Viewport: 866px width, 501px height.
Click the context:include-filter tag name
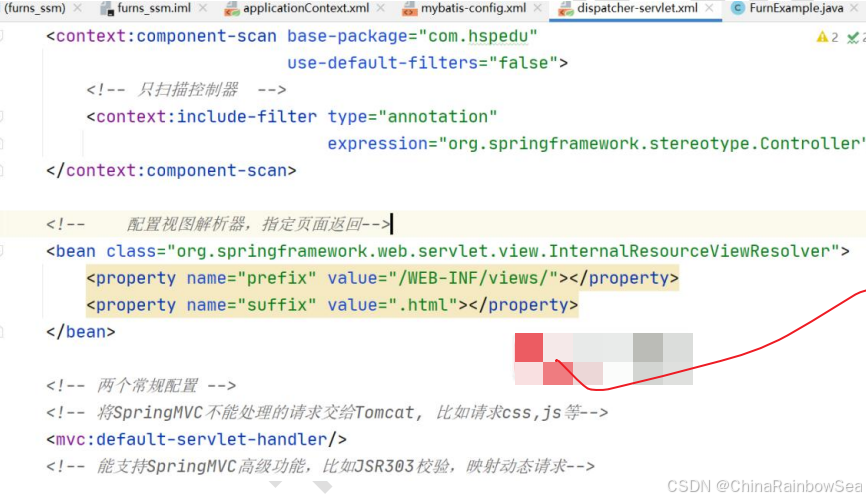207,117
